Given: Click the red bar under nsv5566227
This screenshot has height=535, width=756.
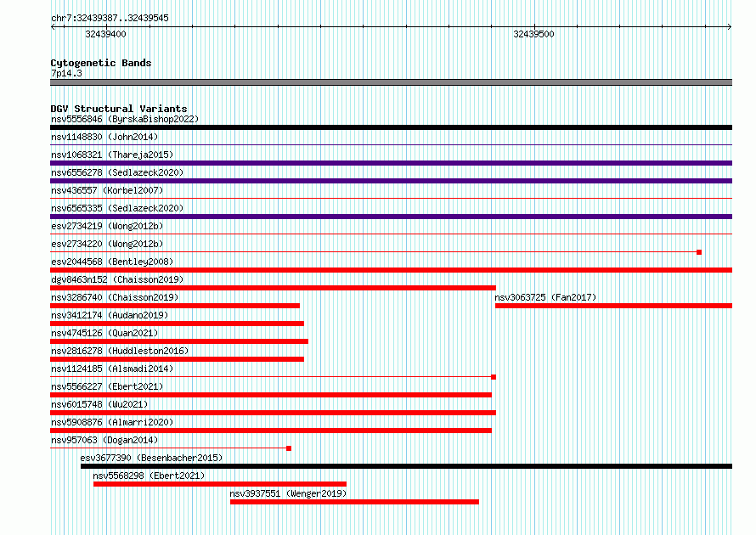Looking at the screenshot, I should (x=271, y=395).
